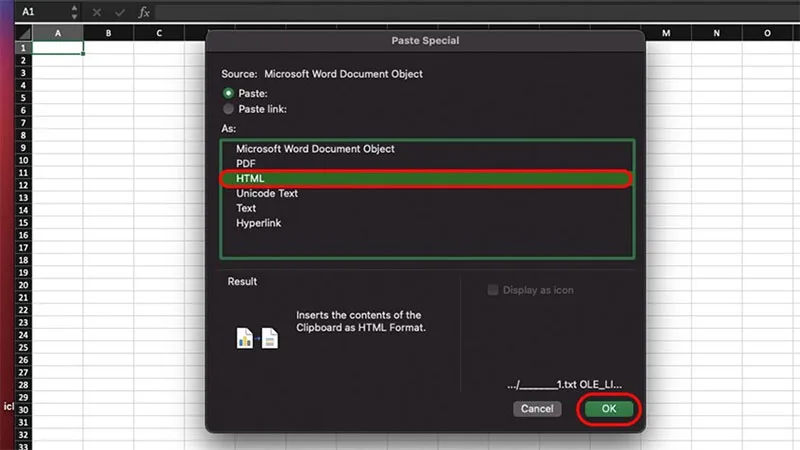Select the Paste link radio button
Screen dimensions: 800x450
[228, 109]
